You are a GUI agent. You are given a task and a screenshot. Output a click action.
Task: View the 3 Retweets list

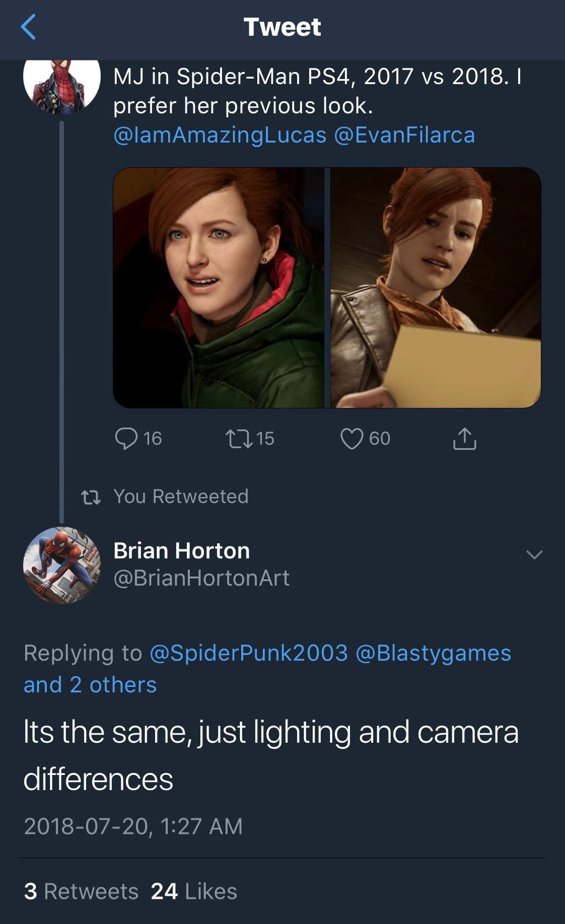pyautogui.click(x=81, y=891)
